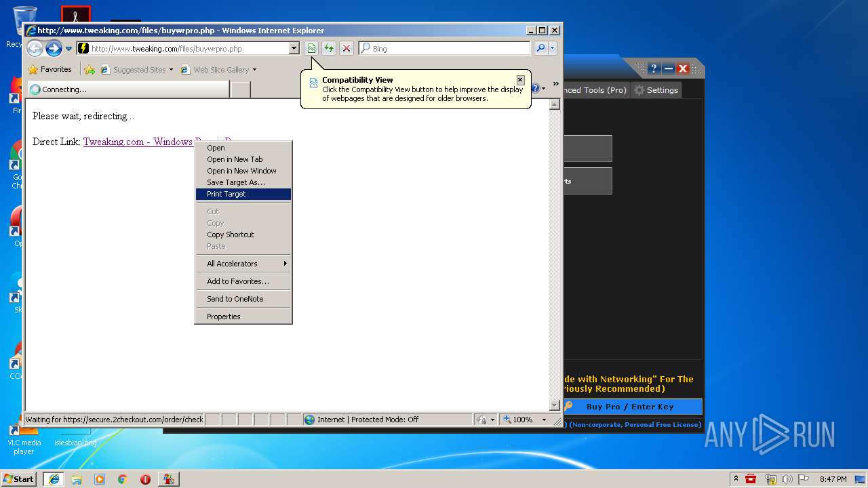This screenshot has width=868, height=488.
Task: Toggle the Compatibility View button
Action: point(311,48)
